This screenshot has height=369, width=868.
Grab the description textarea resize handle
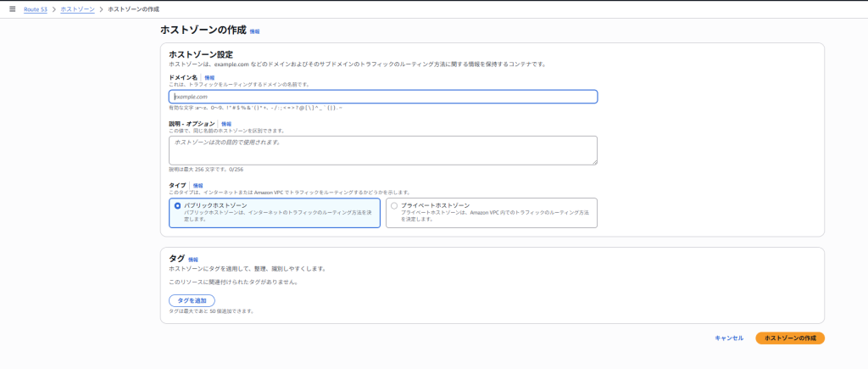pyautogui.click(x=594, y=161)
